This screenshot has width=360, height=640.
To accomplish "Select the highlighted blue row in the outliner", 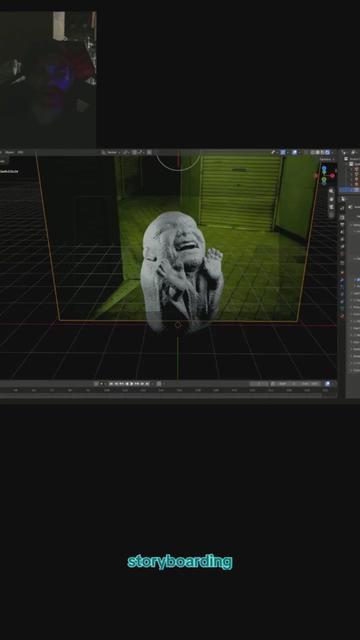I will point(349,190).
